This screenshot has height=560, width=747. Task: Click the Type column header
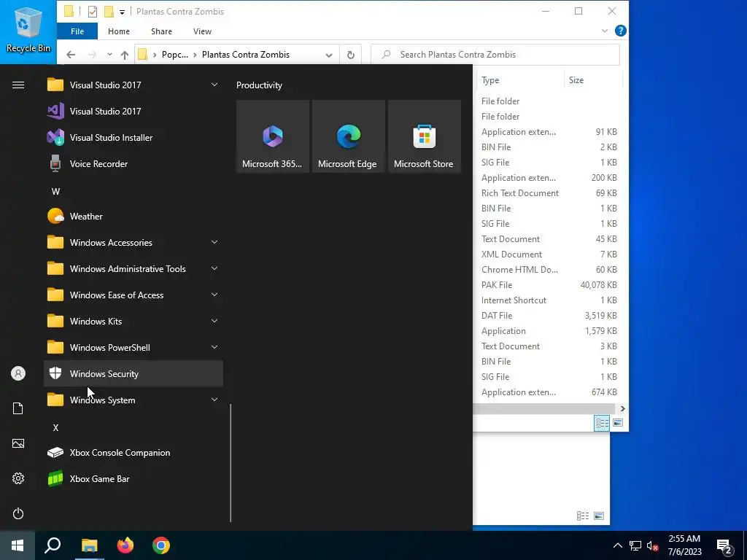point(521,80)
